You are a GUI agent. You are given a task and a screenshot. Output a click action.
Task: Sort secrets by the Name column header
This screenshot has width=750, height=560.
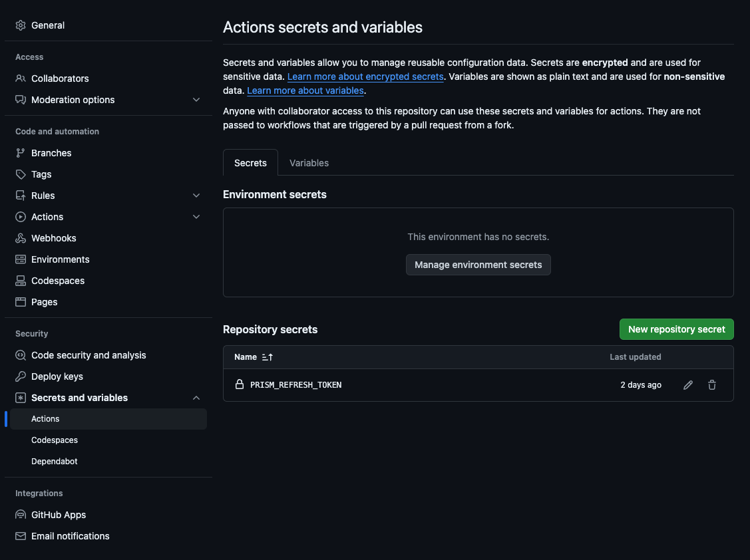tap(253, 356)
